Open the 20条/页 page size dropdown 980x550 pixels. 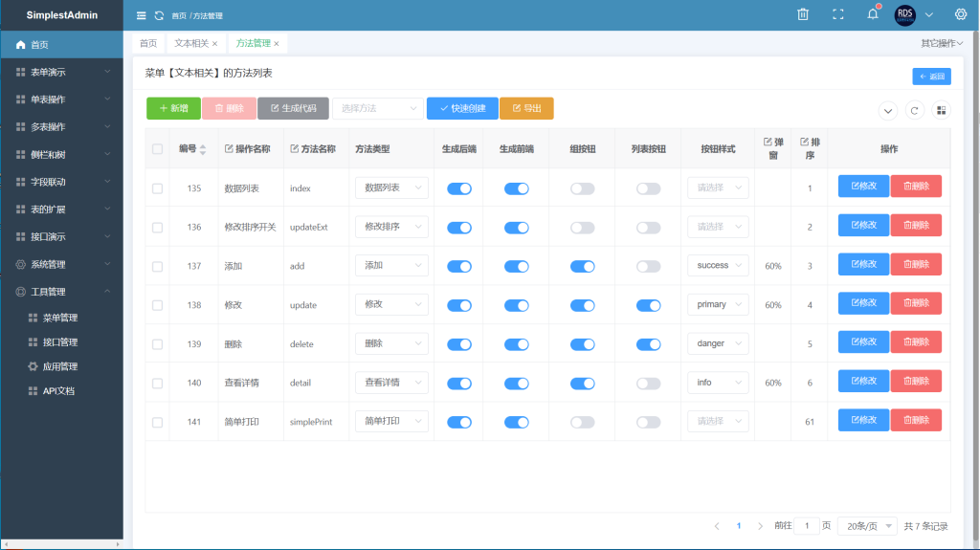coord(866,526)
